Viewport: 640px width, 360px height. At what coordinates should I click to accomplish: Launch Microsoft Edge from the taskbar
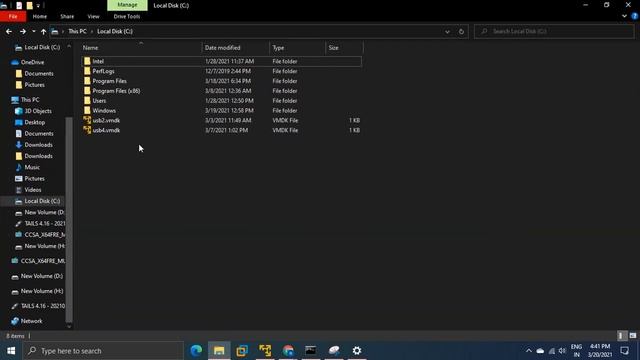tap(196, 351)
